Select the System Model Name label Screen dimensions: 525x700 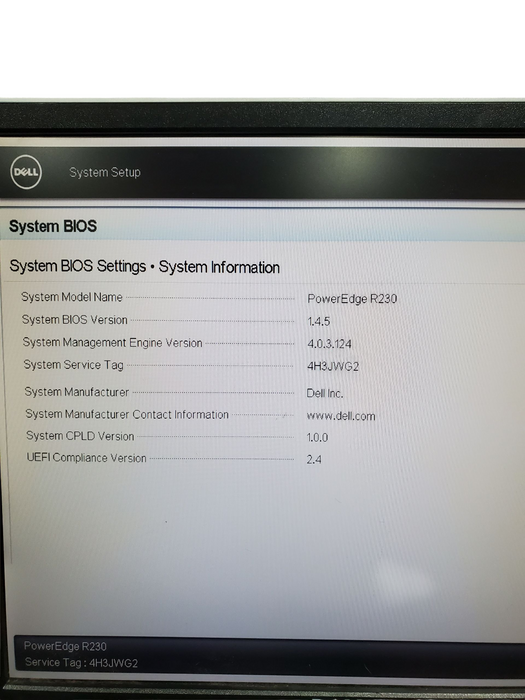coord(72,297)
